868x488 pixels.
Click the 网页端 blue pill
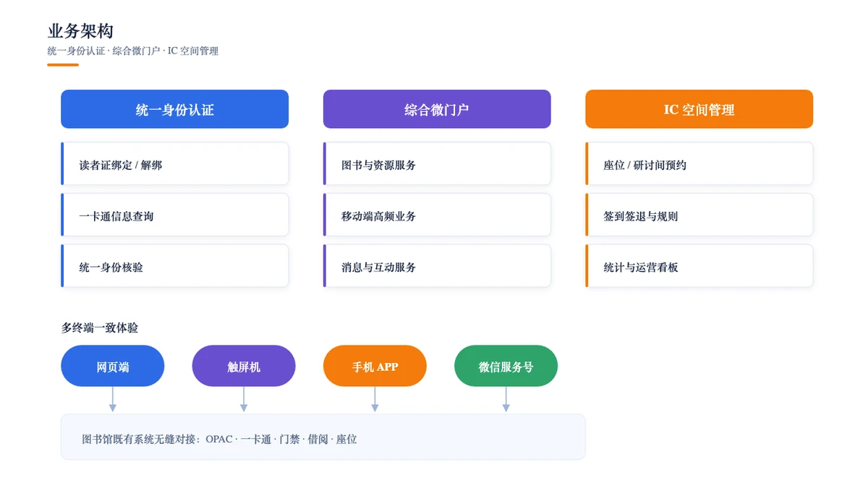pyautogui.click(x=113, y=366)
